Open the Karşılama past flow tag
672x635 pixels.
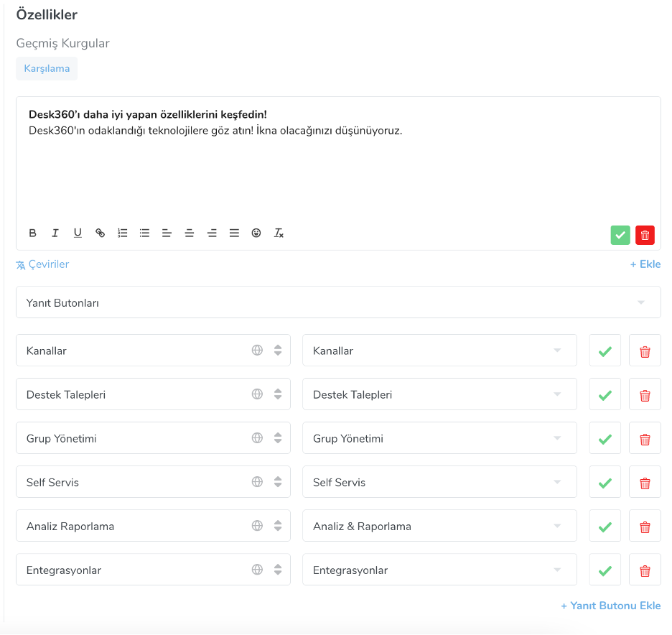(x=47, y=69)
